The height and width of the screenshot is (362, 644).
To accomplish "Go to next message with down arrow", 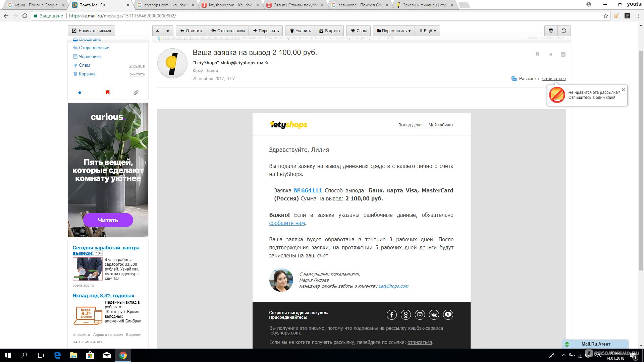I will pos(168,31).
